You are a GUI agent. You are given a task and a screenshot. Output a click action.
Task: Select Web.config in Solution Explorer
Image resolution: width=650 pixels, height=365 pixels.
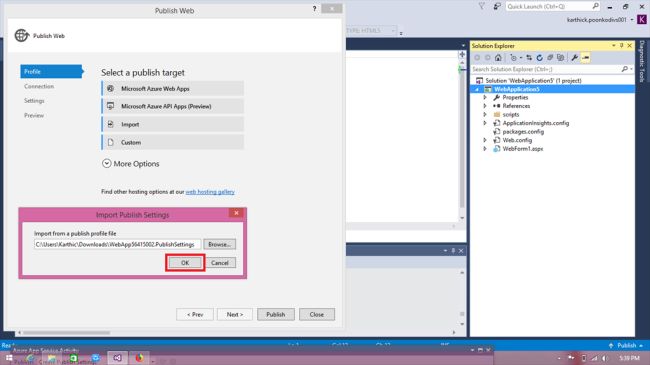[517, 140]
